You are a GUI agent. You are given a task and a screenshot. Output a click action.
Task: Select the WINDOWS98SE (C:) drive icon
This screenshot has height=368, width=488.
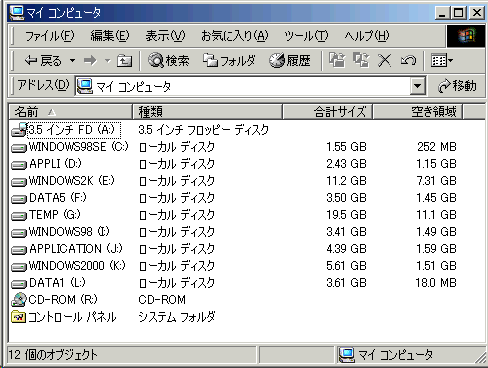coord(19,147)
